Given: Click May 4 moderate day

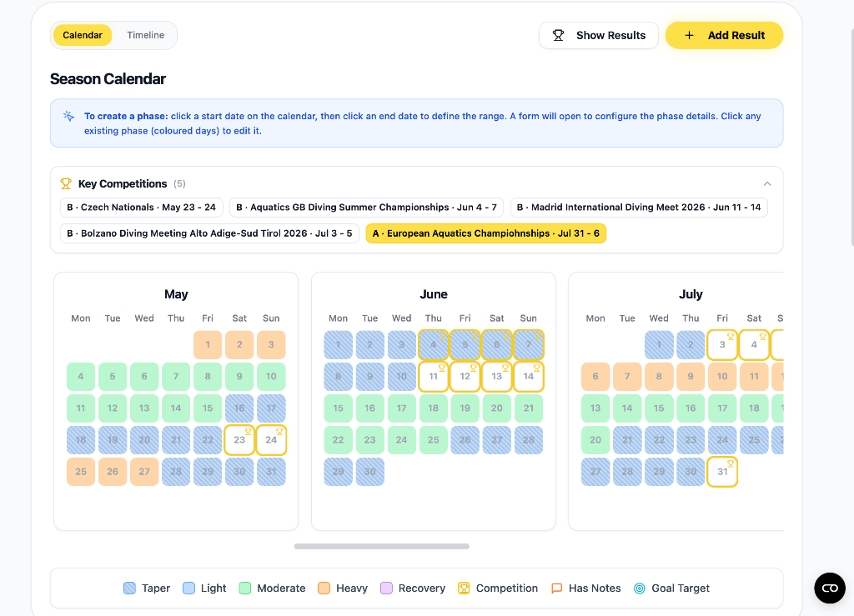Looking at the screenshot, I should 81,376.
